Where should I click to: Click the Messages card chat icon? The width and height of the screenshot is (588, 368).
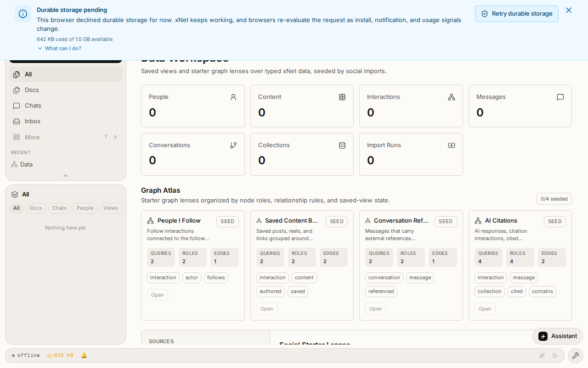coord(560,97)
